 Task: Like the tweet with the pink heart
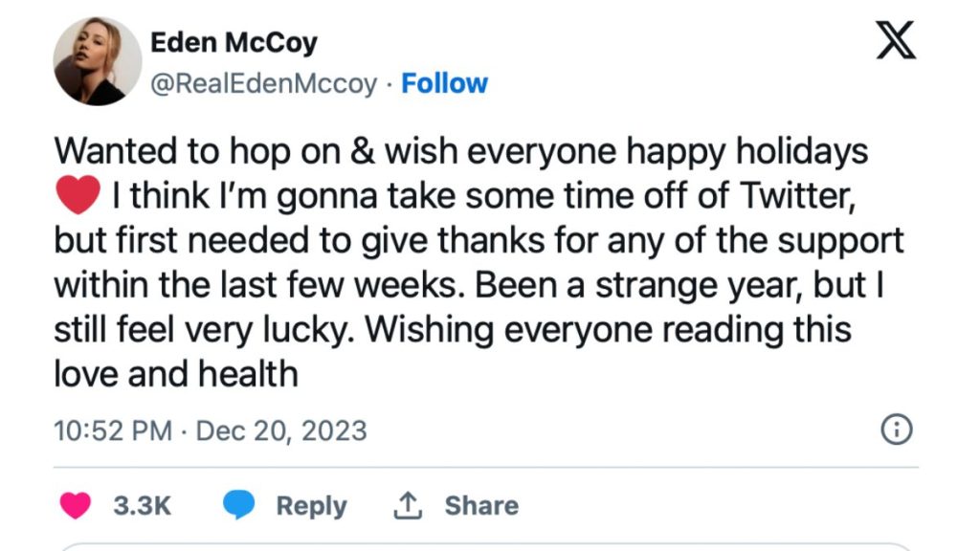(x=77, y=505)
